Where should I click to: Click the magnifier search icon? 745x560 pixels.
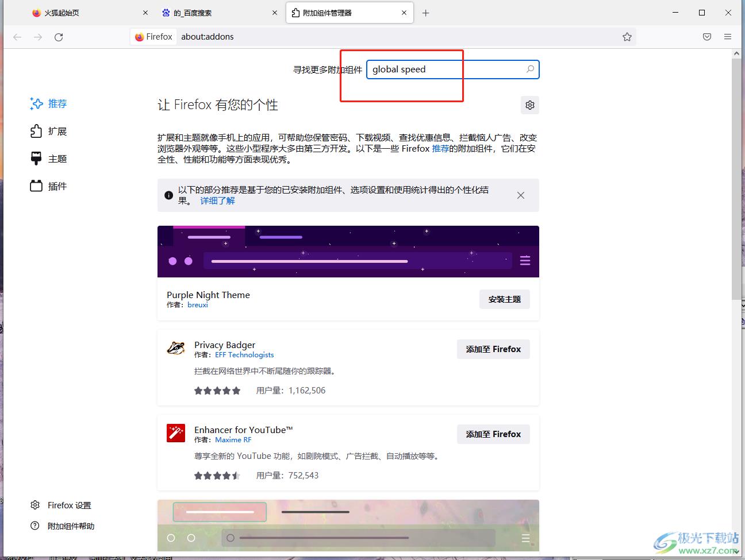[530, 69]
